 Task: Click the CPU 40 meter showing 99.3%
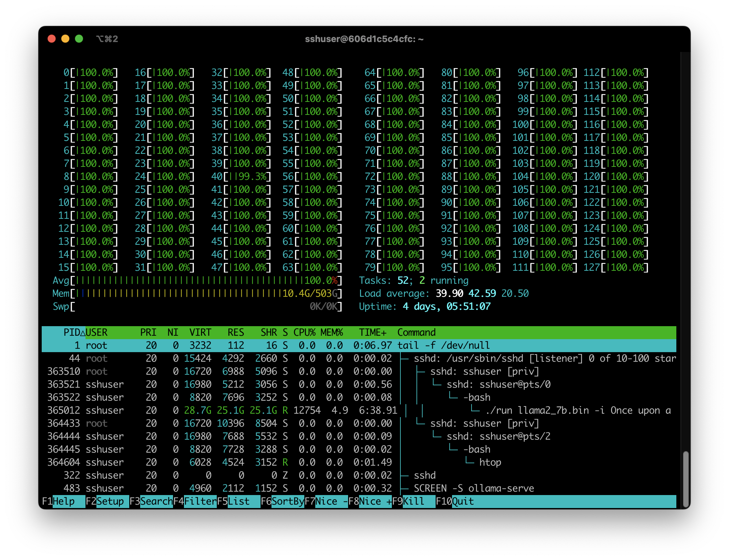pyautogui.click(x=241, y=176)
